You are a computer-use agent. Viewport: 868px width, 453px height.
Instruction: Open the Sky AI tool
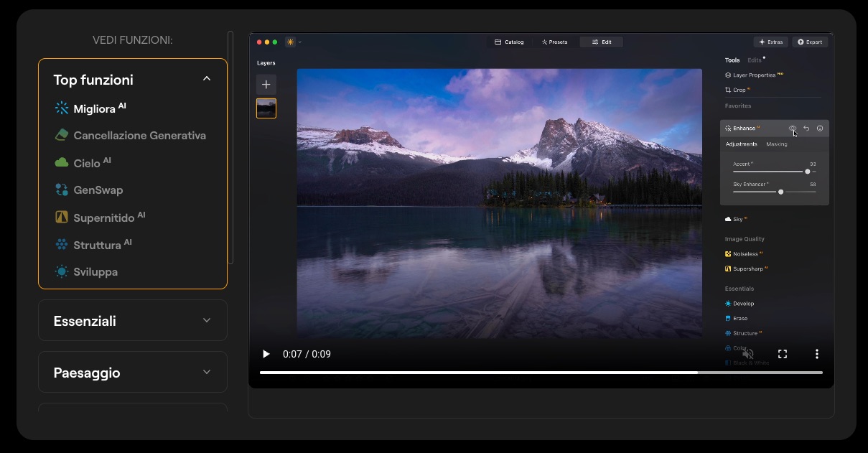tap(735, 219)
